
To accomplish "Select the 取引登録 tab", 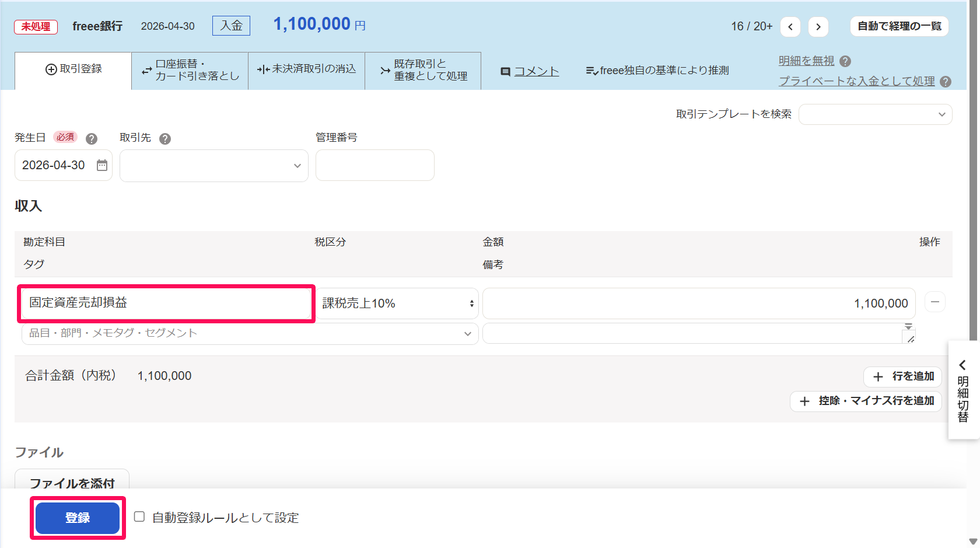I will pos(73,71).
